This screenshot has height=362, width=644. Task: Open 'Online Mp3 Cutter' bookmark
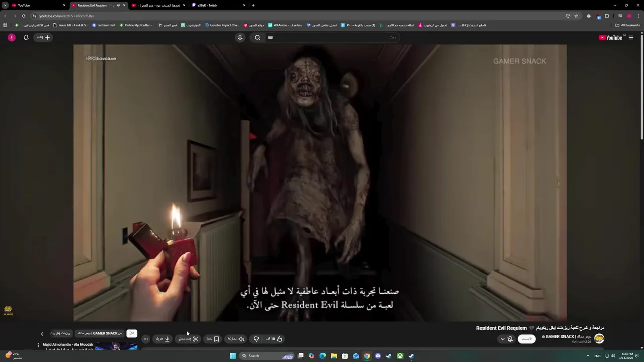tap(137, 25)
